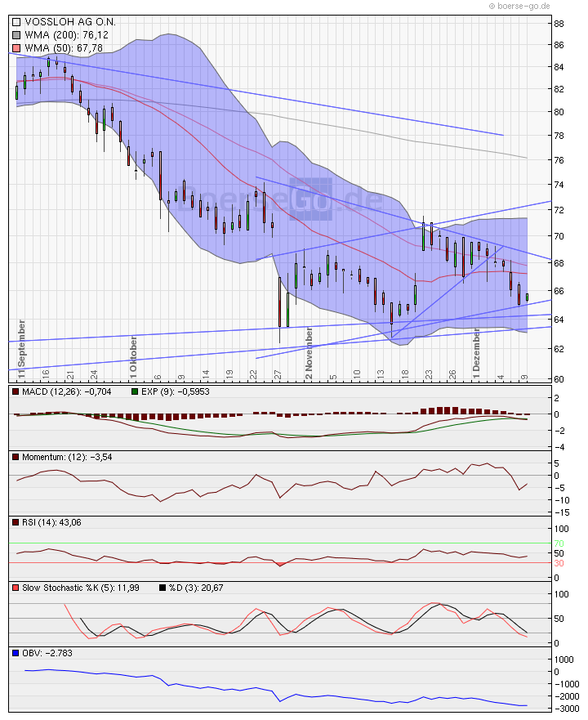Select the 'WMA (50): 67,78' legend text
Image resolution: width=588 pixels, height=720 pixels.
tap(64, 47)
